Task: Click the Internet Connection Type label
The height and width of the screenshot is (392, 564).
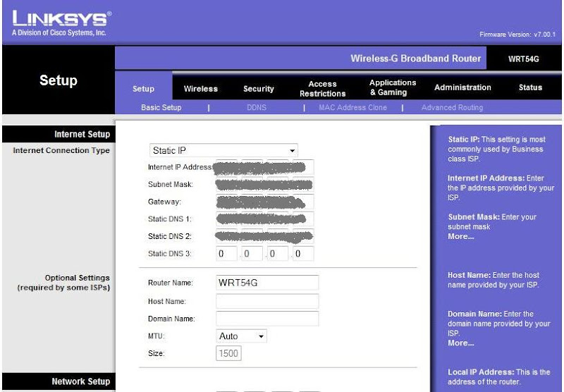Action: [x=61, y=150]
